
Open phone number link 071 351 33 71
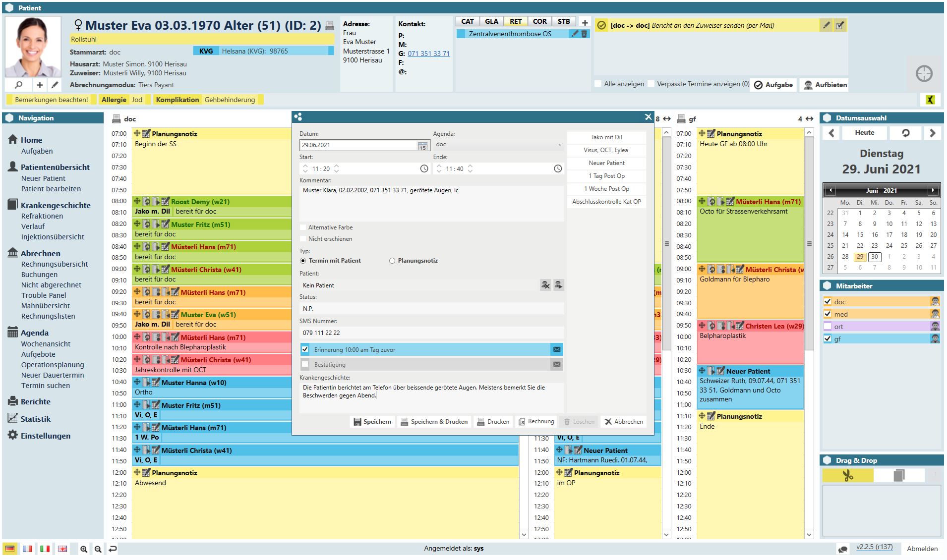coord(428,54)
